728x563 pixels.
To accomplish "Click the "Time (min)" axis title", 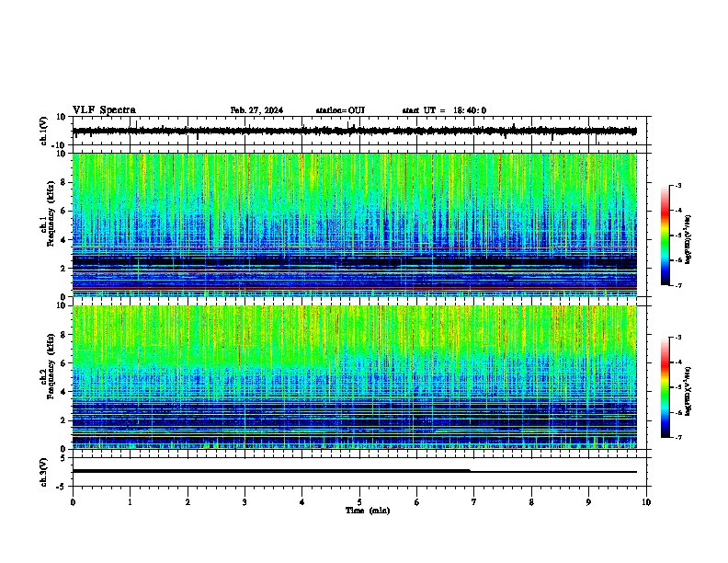I will click(368, 511).
